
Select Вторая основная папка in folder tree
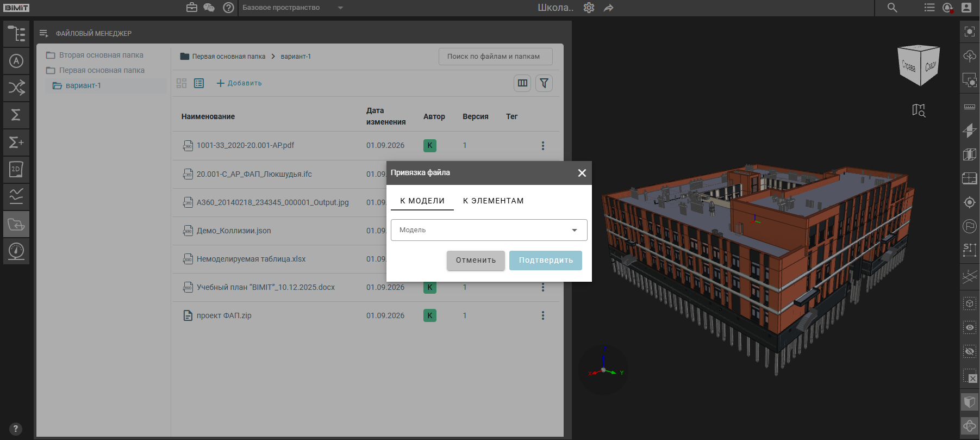pyautogui.click(x=101, y=55)
